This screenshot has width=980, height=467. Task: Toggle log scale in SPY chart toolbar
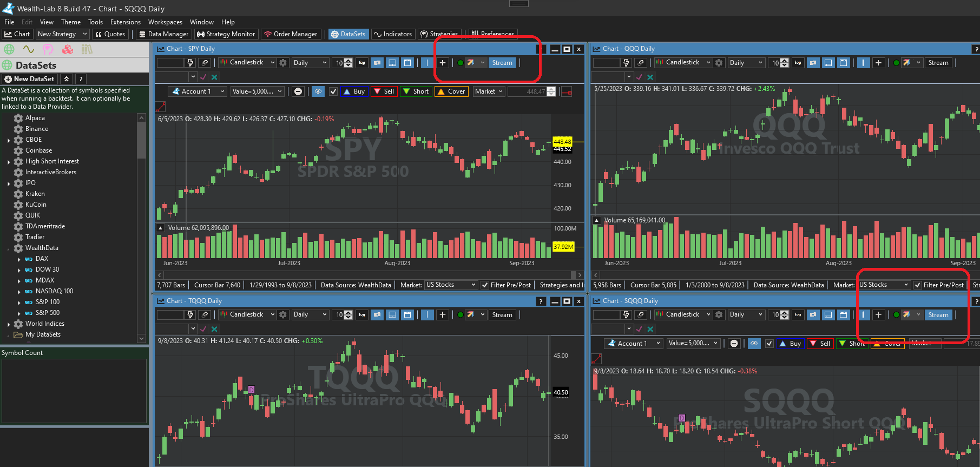362,63
